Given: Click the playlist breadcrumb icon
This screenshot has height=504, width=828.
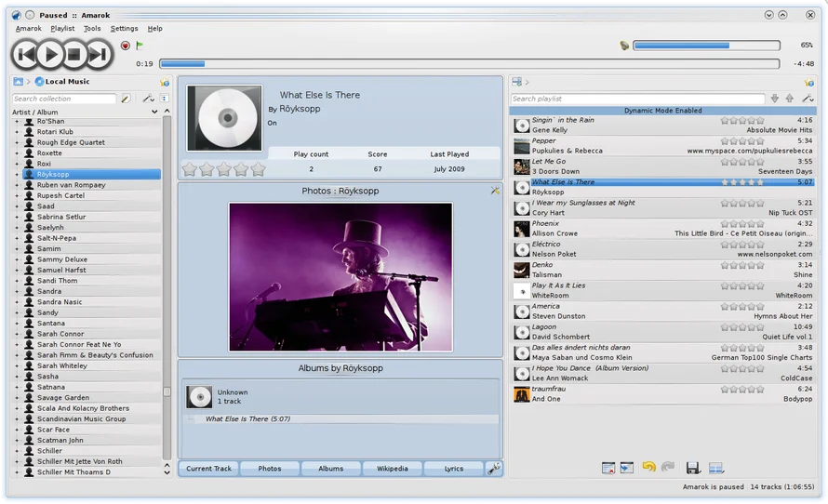Looking at the screenshot, I should click(x=516, y=82).
